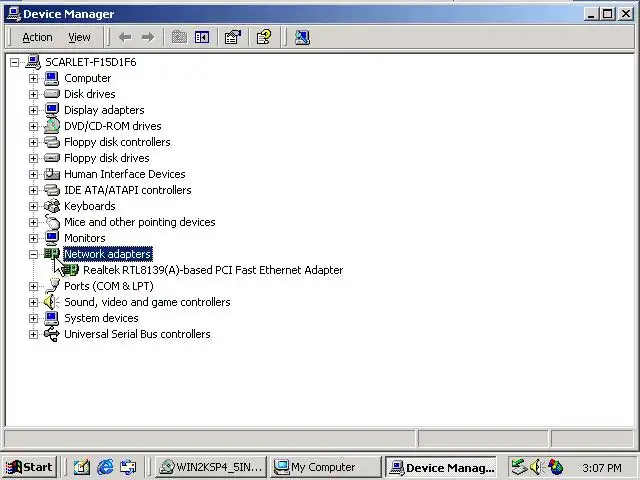
Task: Expand the Keyboards node
Action: click(x=33, y=206)
